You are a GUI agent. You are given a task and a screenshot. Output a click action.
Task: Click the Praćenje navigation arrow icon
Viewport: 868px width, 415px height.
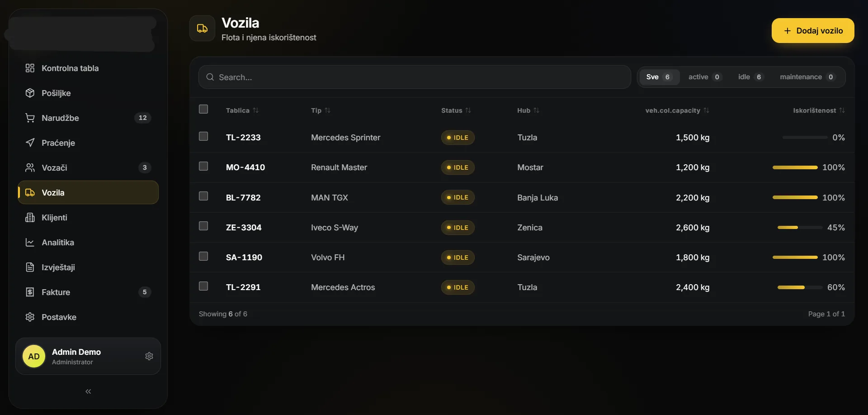coord(30,143)
